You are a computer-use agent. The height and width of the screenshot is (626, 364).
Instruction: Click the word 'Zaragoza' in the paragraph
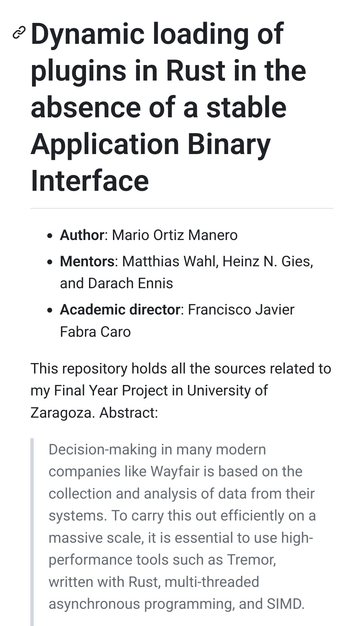point(61,413)
